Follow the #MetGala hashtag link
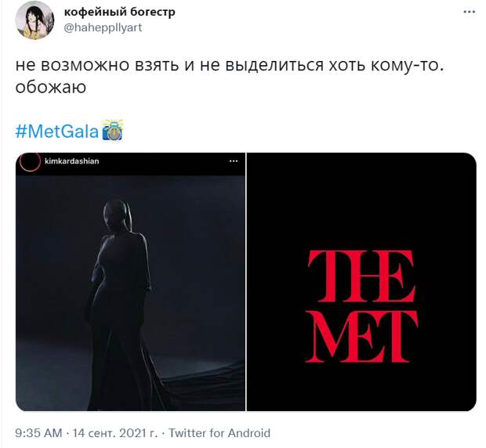Image resolution: width=486 pixels, height=448 pixels. point(57,131)
